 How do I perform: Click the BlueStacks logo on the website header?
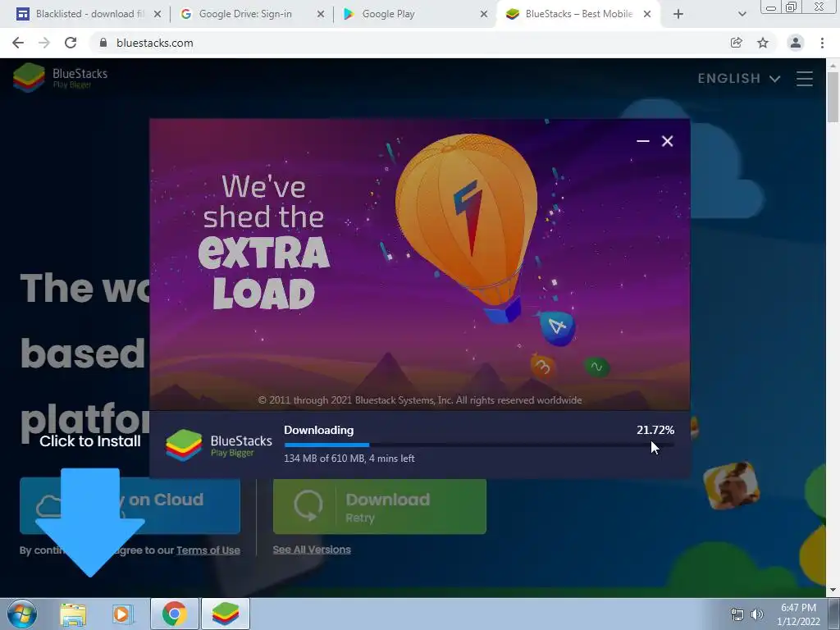[x=61, y=78]
